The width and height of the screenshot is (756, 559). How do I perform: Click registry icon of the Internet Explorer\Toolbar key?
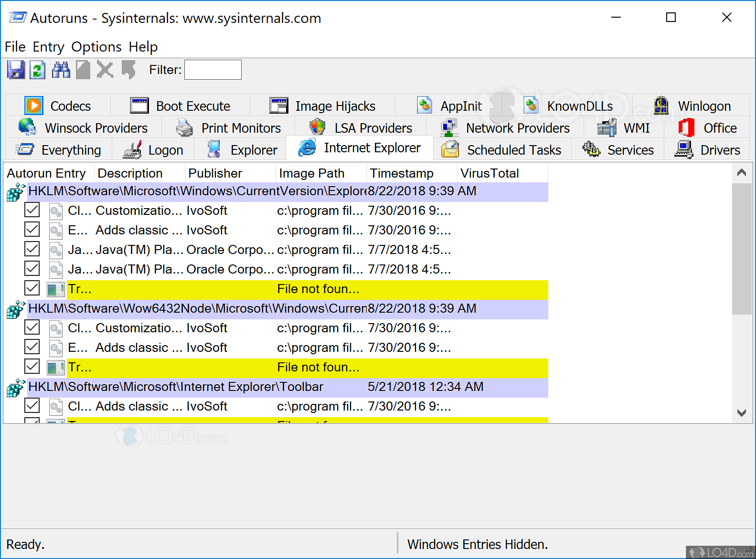pyautogui.click(x=15, y=388)
